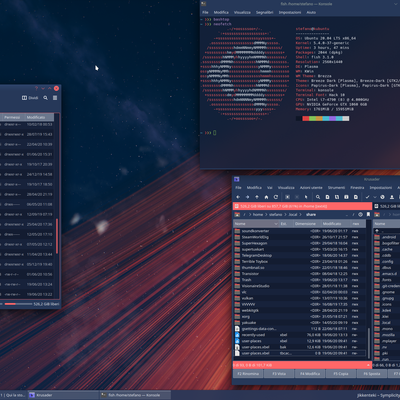400x400 pixels.
Task: Open the dropdown arrow beside the checkmark icon
Action: (x=375, y=197)
